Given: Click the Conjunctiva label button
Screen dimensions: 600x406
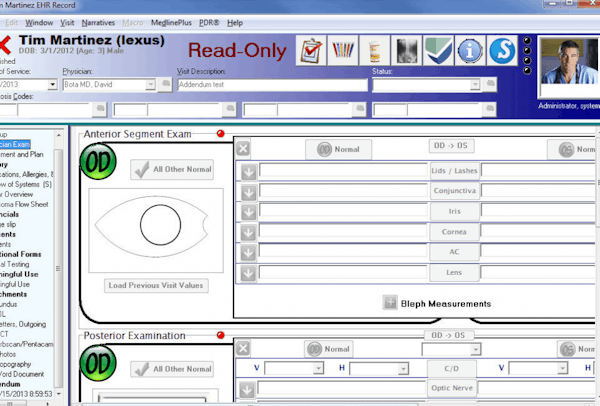Looking at the screenshot, I should pyautogui.click(x=455, y=191).
